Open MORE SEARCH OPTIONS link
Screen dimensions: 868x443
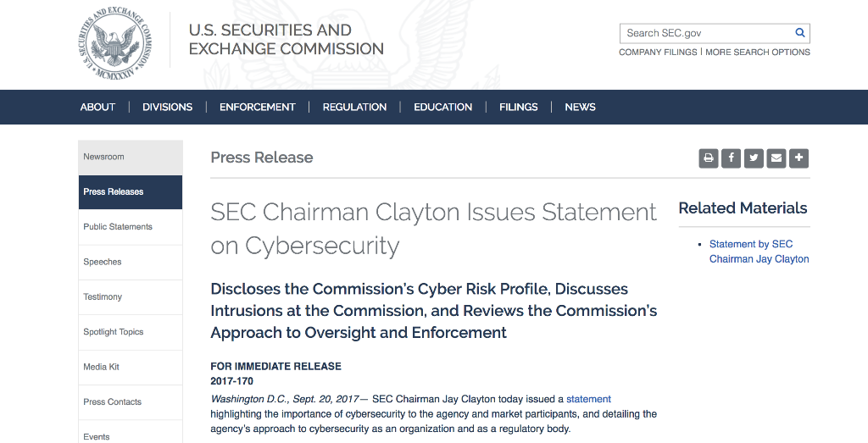[x=758, y=52]
